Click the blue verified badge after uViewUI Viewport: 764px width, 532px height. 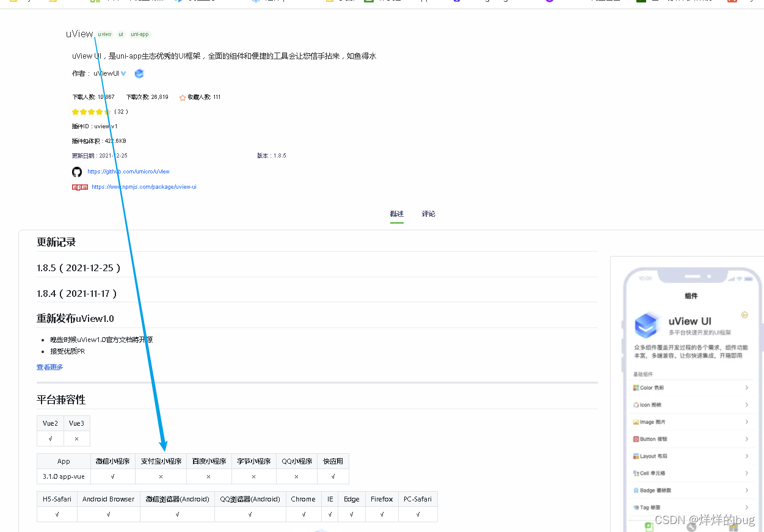coord(123,73)
